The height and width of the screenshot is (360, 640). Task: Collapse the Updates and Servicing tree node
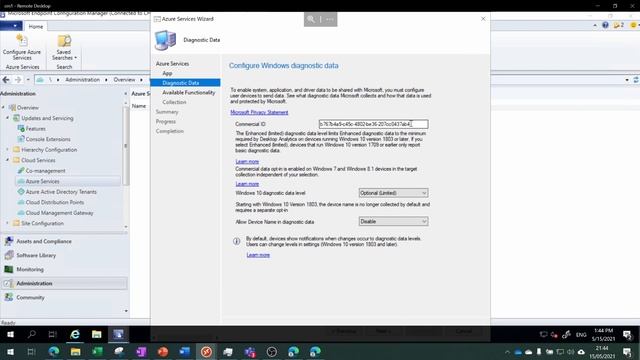pyautogui.click(x=7, y=118)
